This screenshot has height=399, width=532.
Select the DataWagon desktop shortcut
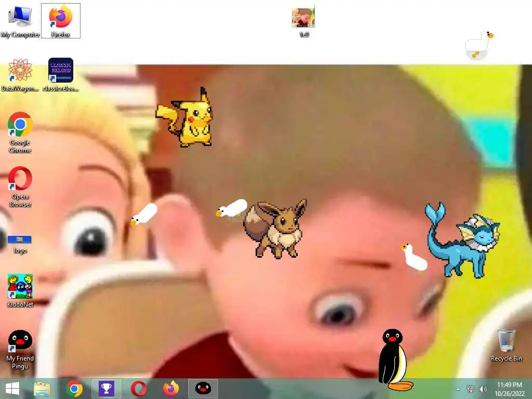click(20, 75)
